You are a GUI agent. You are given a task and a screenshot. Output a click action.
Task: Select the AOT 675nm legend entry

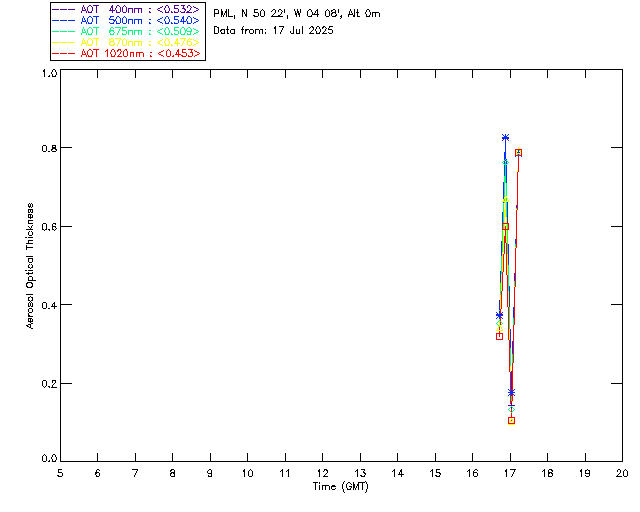(127, 31)
